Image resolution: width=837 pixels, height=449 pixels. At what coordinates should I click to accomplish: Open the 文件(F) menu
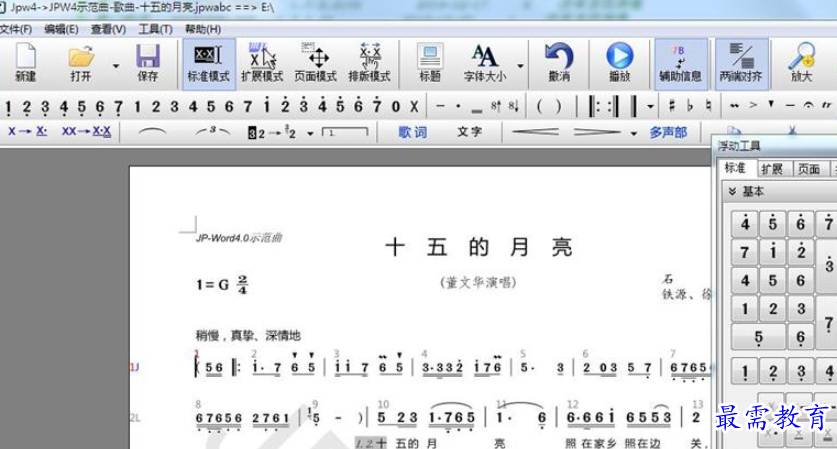point(16,29)
